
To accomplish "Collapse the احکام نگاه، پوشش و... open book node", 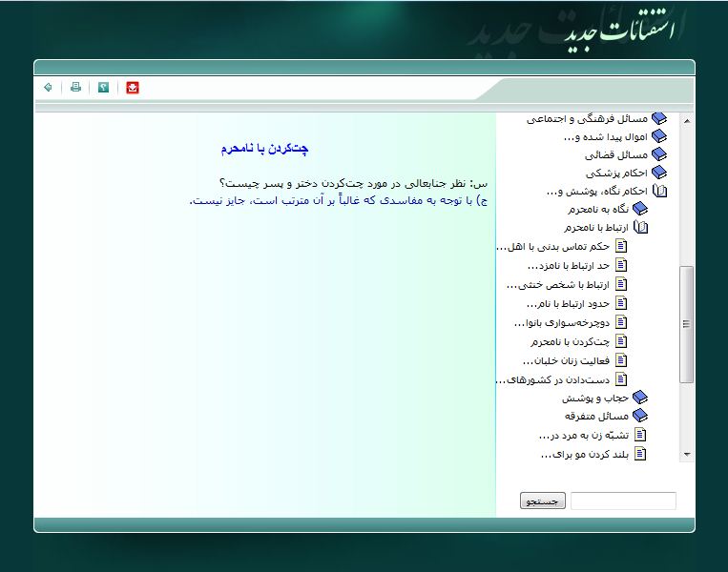I will [x=659, y=191].
